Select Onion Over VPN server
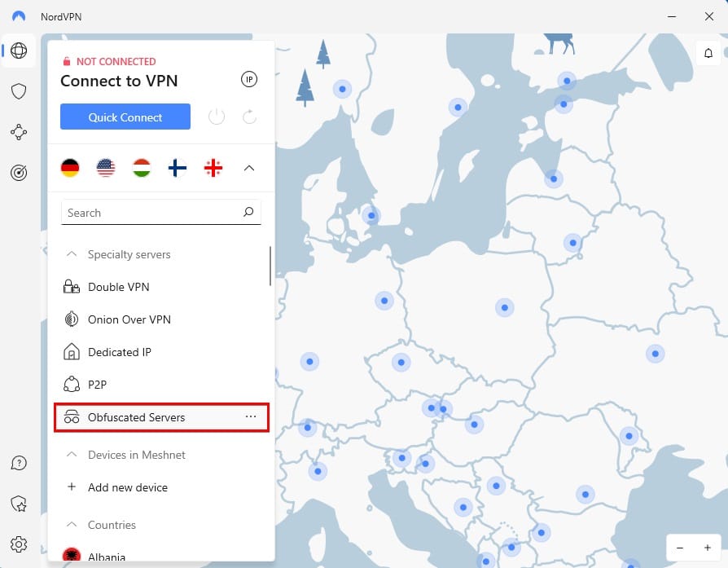 161,319
